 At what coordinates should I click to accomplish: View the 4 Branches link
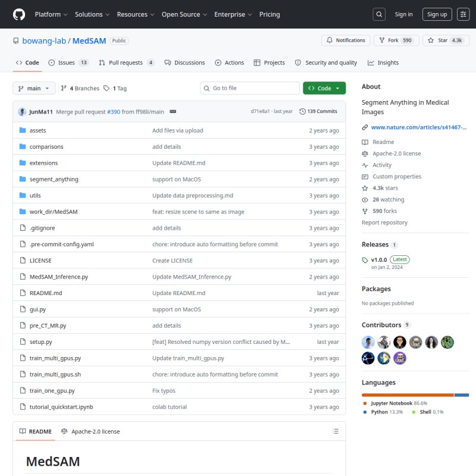(x=80, y=88)
